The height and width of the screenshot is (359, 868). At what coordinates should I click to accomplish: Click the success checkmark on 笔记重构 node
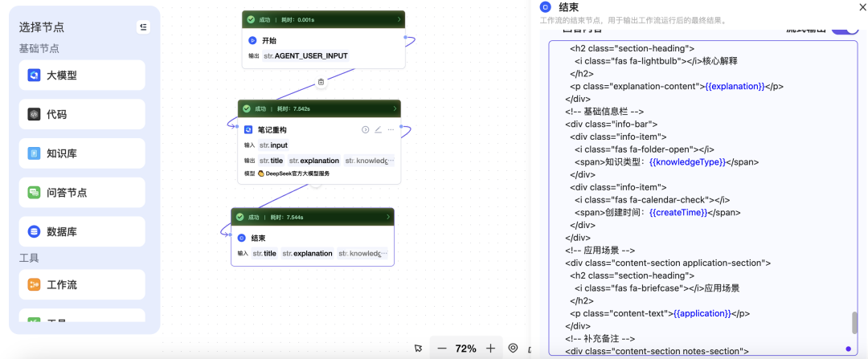click(x=247, y=108)
